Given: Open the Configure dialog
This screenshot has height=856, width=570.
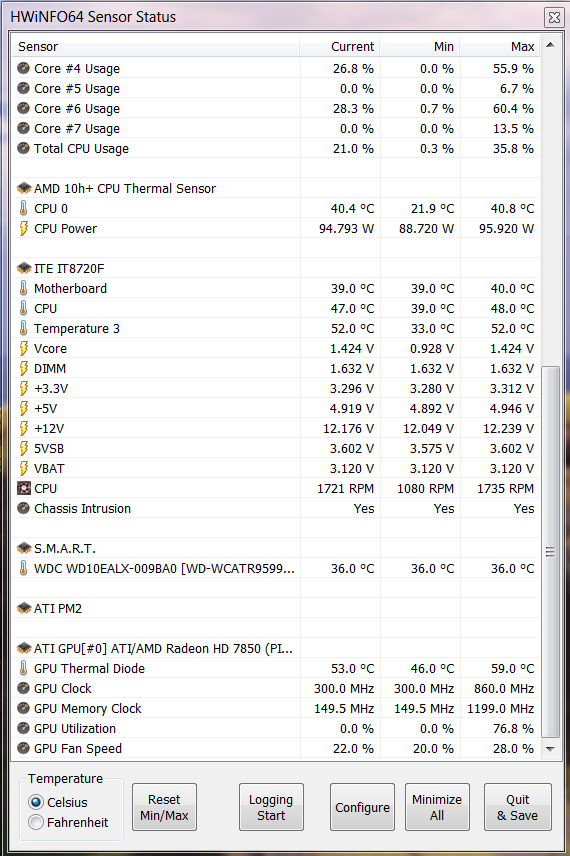Looking at the screenshot, I should click(x=362, y=807).
